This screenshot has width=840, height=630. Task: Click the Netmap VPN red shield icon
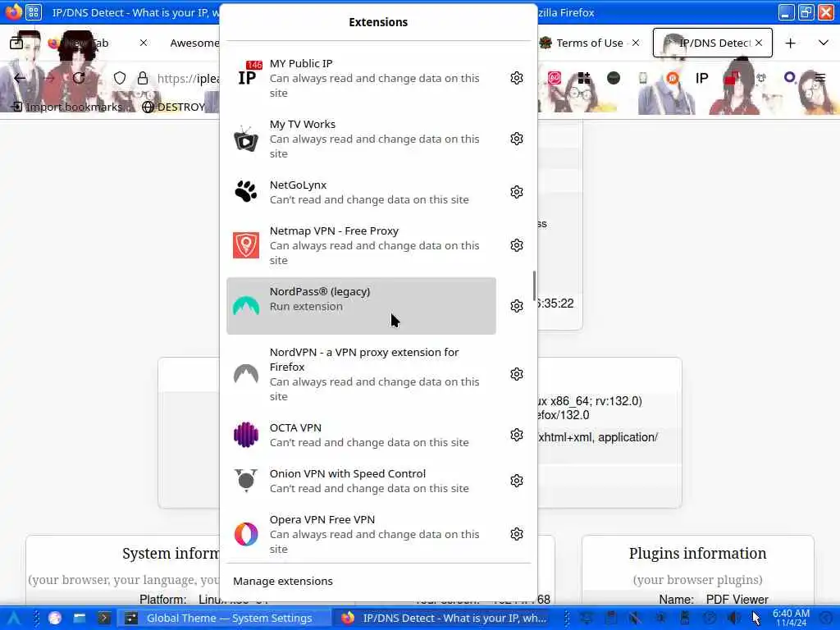246,245
